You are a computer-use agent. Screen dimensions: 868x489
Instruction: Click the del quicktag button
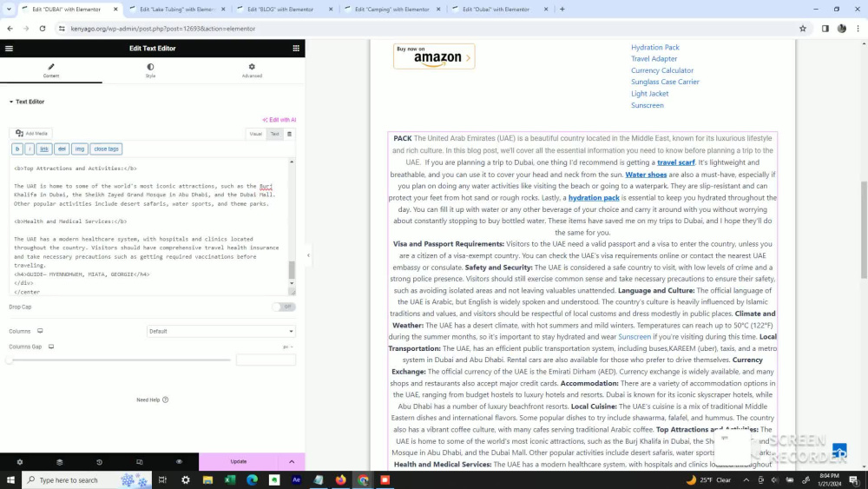coord(62,149)
